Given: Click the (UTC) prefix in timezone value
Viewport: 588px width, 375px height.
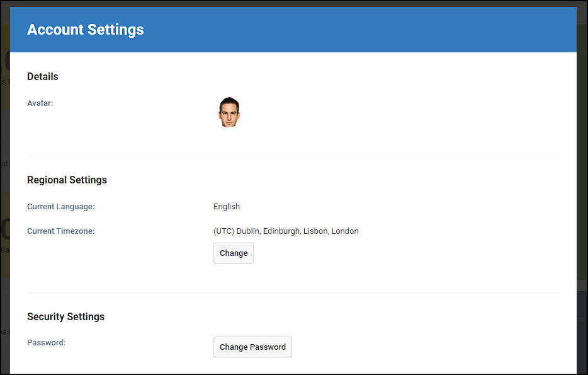Looking at the screenshot, I should [224, 231].
